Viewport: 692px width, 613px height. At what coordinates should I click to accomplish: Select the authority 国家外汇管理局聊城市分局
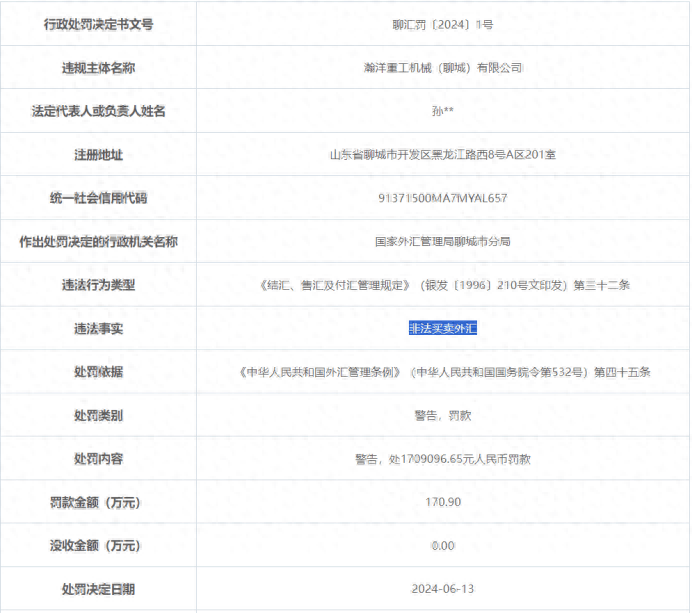coord(443,242)
